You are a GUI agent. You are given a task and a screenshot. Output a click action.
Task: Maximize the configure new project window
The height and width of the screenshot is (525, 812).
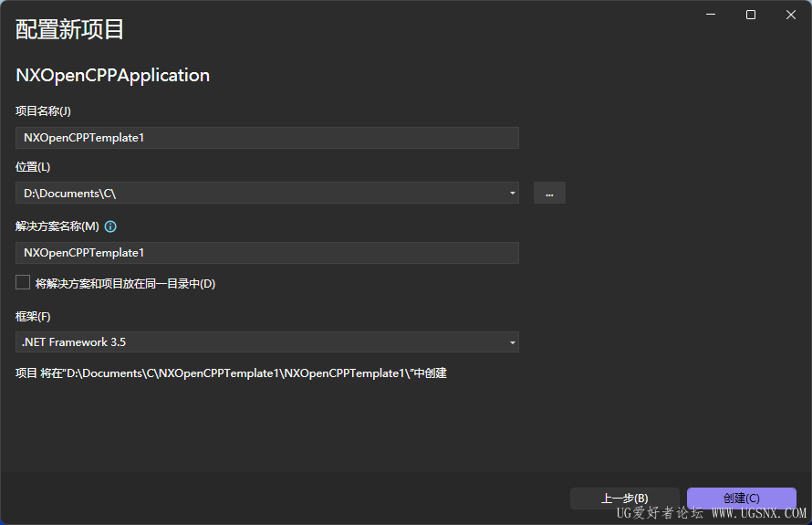click(x=750, y=15)
